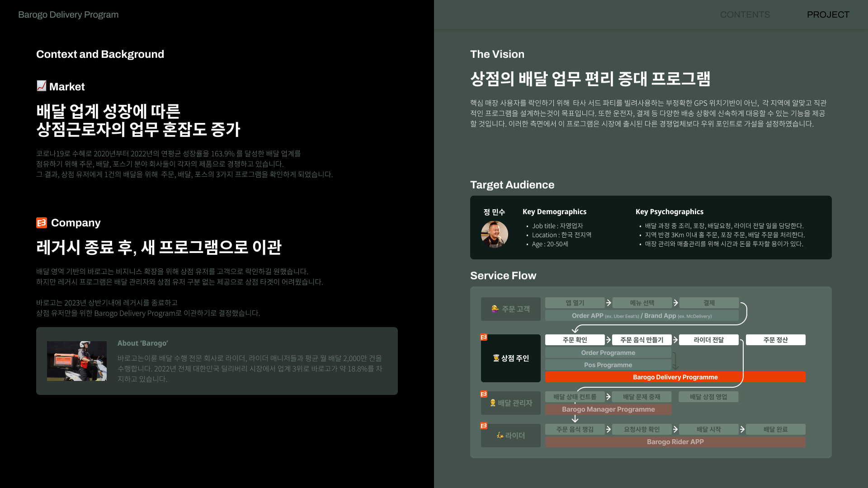The width and height of the screenshot is (868, 488).
Task: Select the 주문 고객 role card
Action: (x=511, y=309)
